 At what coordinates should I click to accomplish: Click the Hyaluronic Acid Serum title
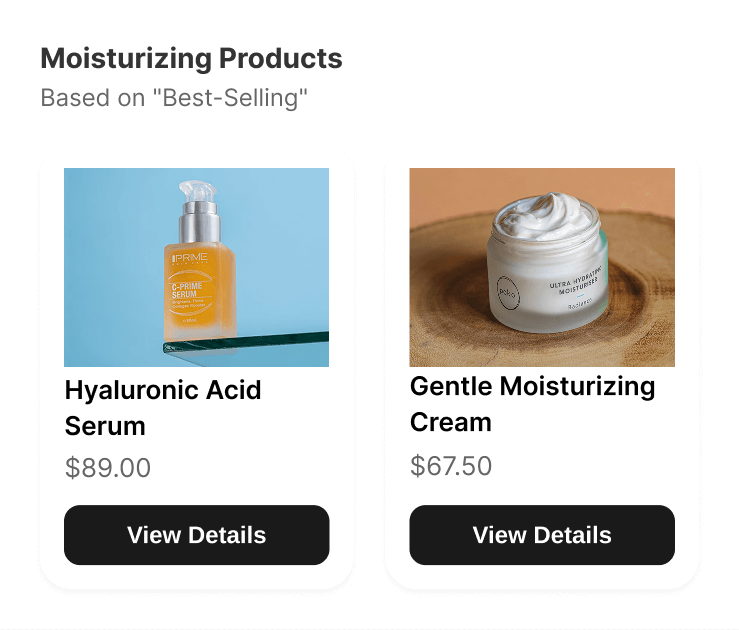click(x=163, y=407)
